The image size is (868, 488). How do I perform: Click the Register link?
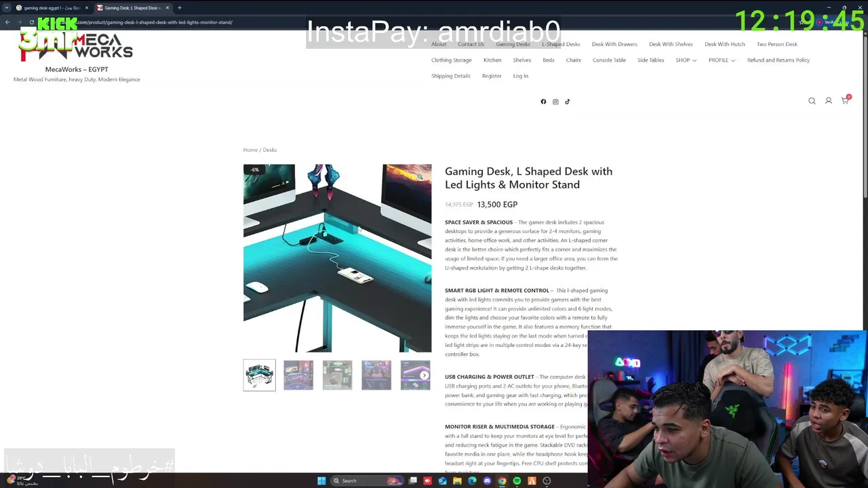(x=492, y=76)
